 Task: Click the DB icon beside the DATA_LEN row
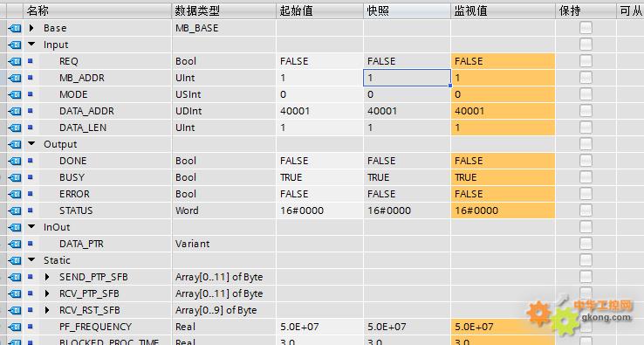pyautogui.click(x=15, y=128)
